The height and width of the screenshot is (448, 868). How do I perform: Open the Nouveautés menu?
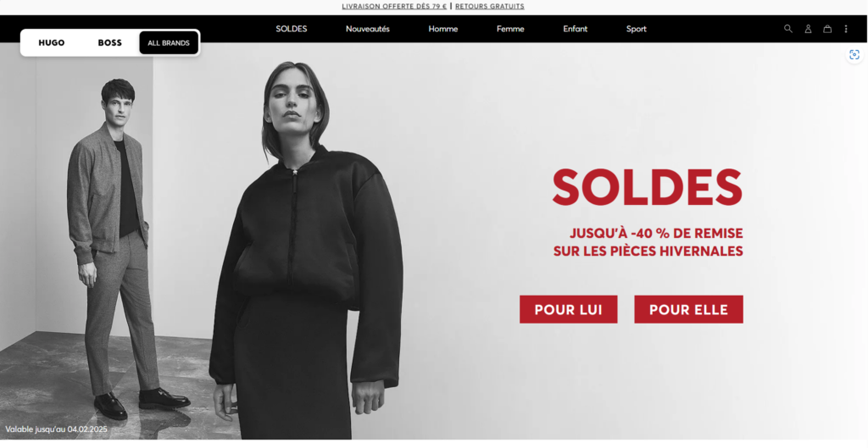pyautogui.click(x=368, y=29)
